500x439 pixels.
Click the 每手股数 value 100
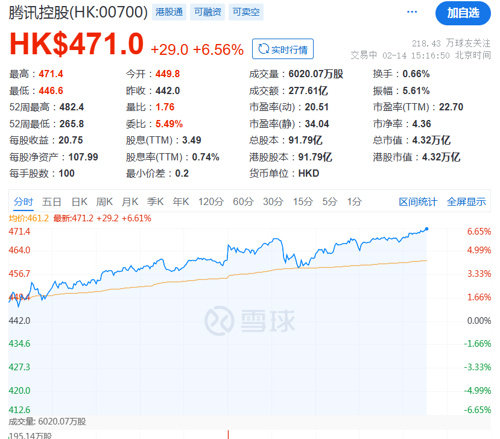click(x=66, y=173)
